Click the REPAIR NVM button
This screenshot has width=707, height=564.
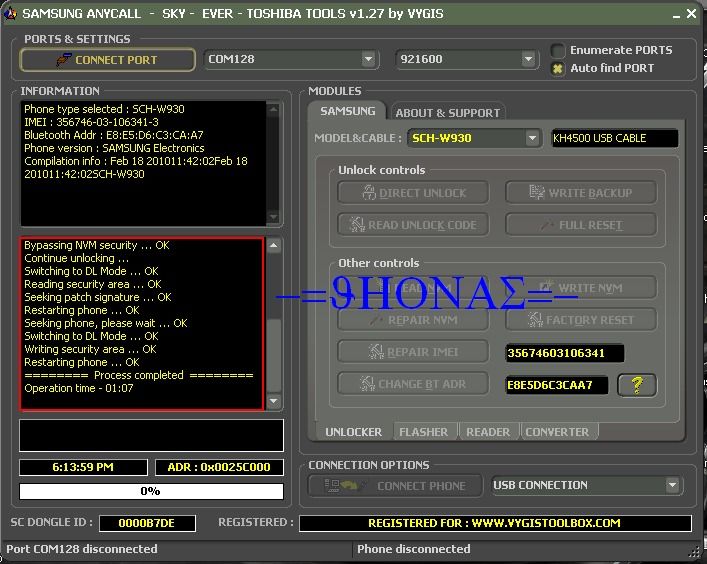(413, 320)
